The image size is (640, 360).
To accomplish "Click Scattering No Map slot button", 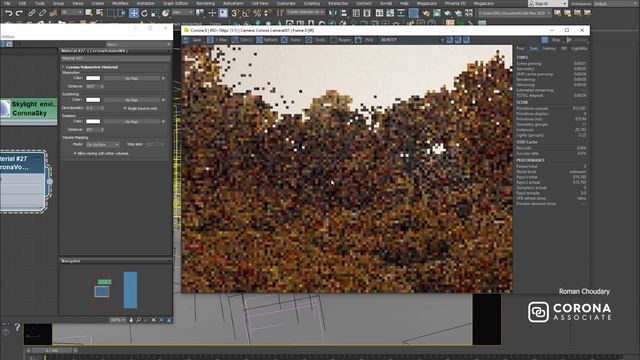I will pyautogui.click(x=131, y=100).
